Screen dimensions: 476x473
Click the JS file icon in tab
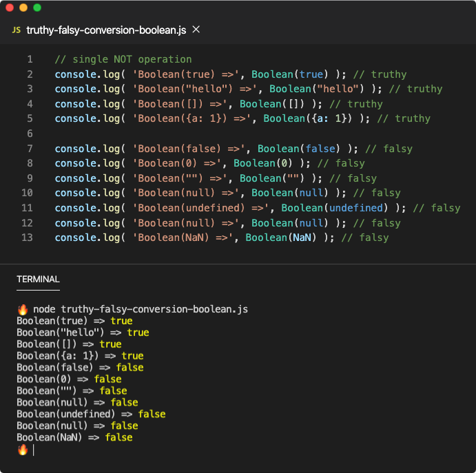pyautogui.click(x=17, y=30)
